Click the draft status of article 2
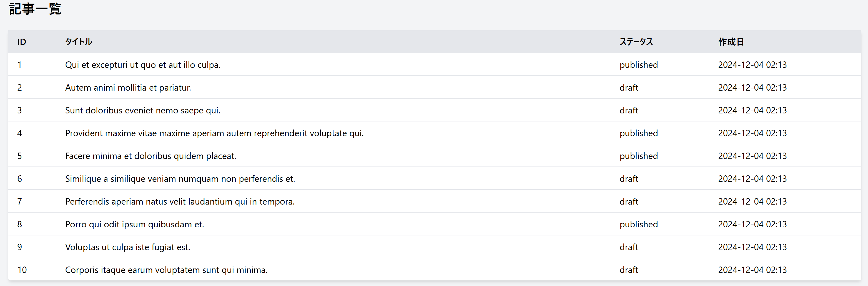 pos(629,88)
